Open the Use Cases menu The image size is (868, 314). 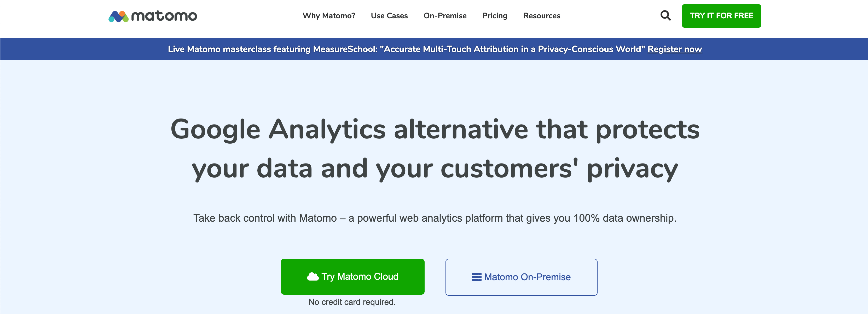(x=389, y=16)
